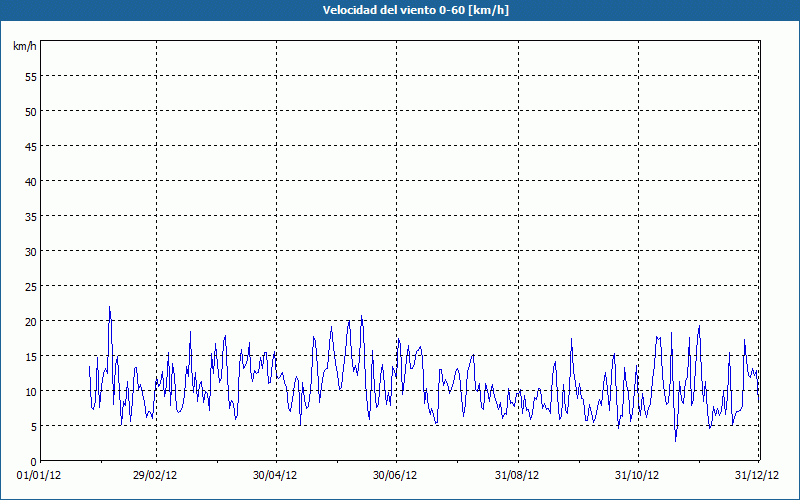Click the date label 31/12/12
Viewport: 800px width, 500px height.
tap(757, 476)
